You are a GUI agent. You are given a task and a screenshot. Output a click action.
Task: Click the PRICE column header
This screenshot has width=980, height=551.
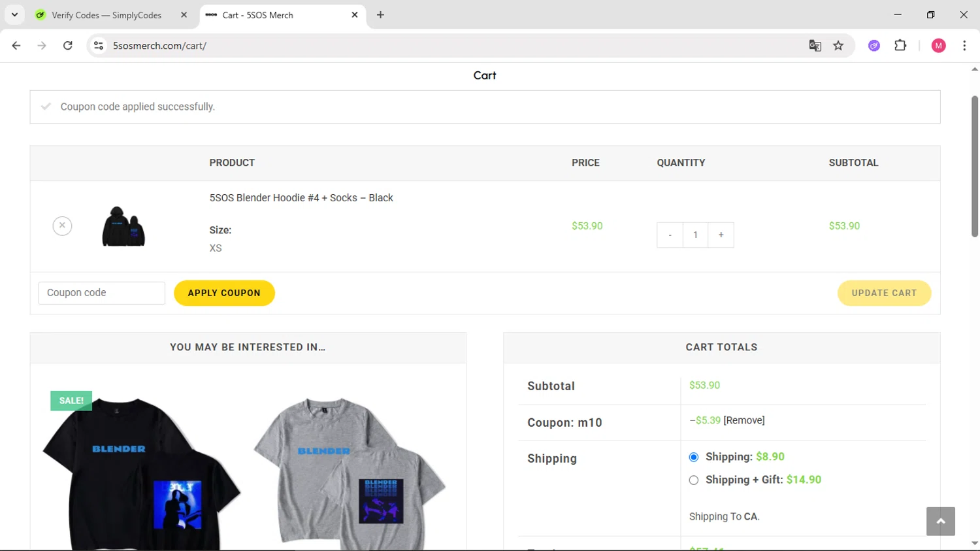pos(585,163)
